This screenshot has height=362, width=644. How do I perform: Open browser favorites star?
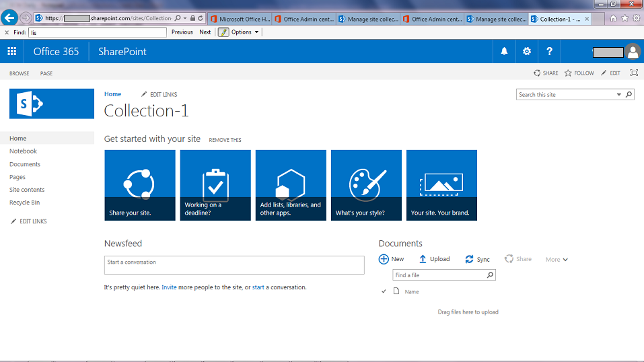tap(624, 18)
